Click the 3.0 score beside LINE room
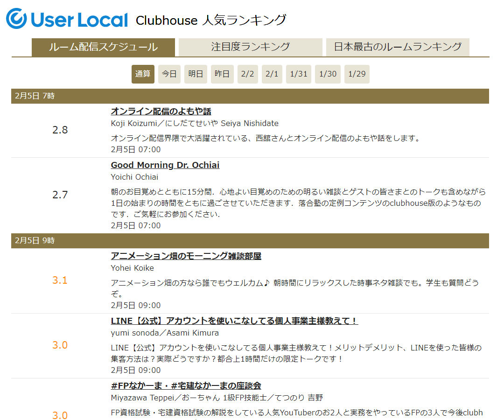This screenshot has width=504, height=420. click(x=60, y=345)
